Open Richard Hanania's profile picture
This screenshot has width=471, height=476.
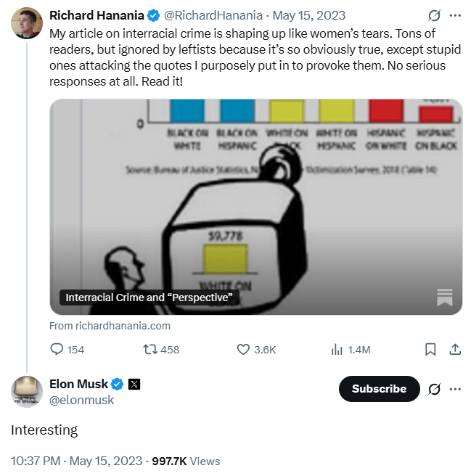pos(26,23)
